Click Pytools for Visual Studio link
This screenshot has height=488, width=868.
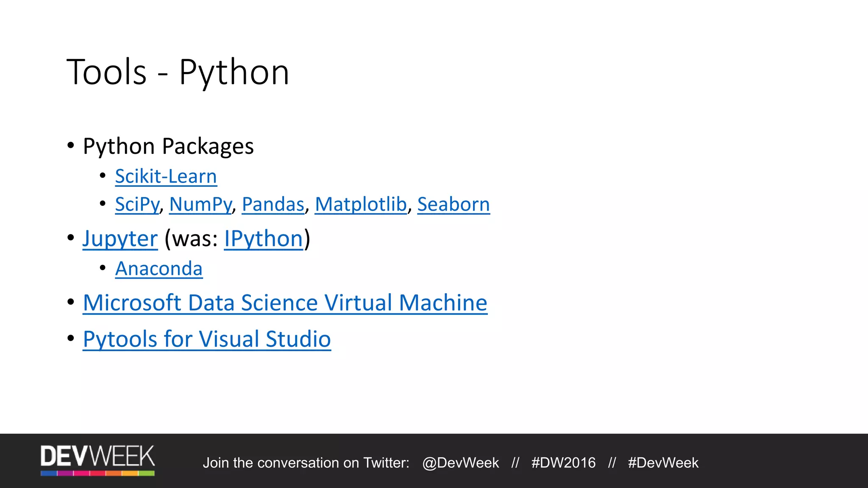pyautogui.click(x=207, y=339)
